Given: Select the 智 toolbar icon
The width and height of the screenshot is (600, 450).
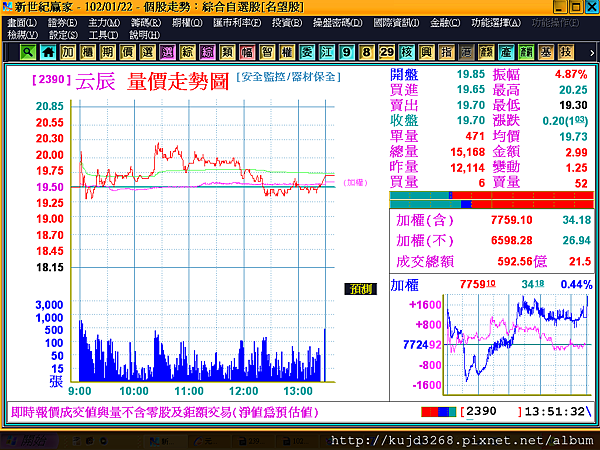Looking at the screenshot, I should click(x=267, y=52).
